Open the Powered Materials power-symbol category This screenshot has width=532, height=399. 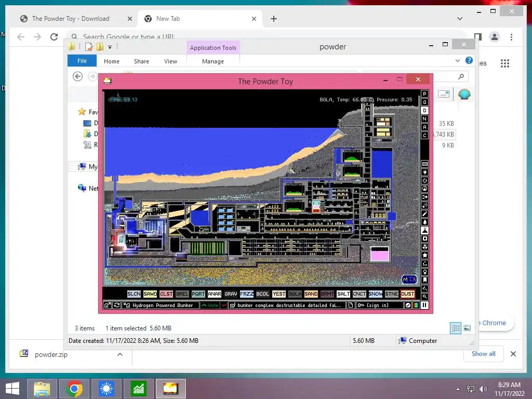click(424, 180)
